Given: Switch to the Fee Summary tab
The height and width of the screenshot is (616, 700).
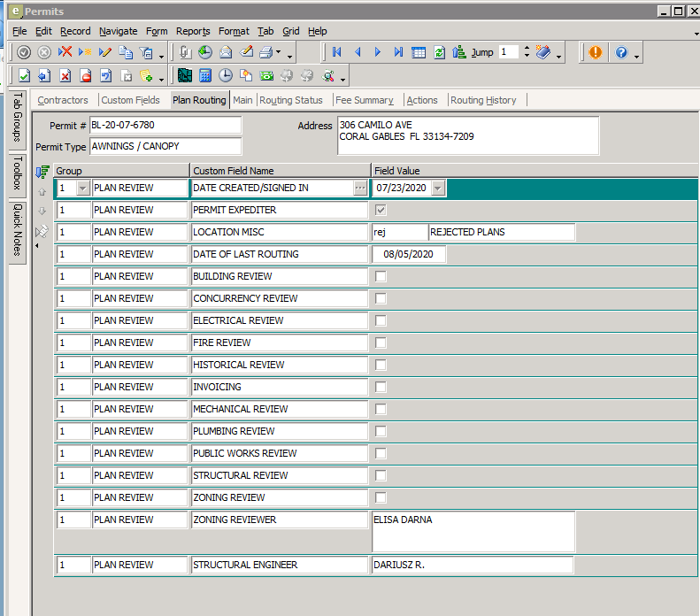Looking at the screenshot, I should click(x=364, y=100).
